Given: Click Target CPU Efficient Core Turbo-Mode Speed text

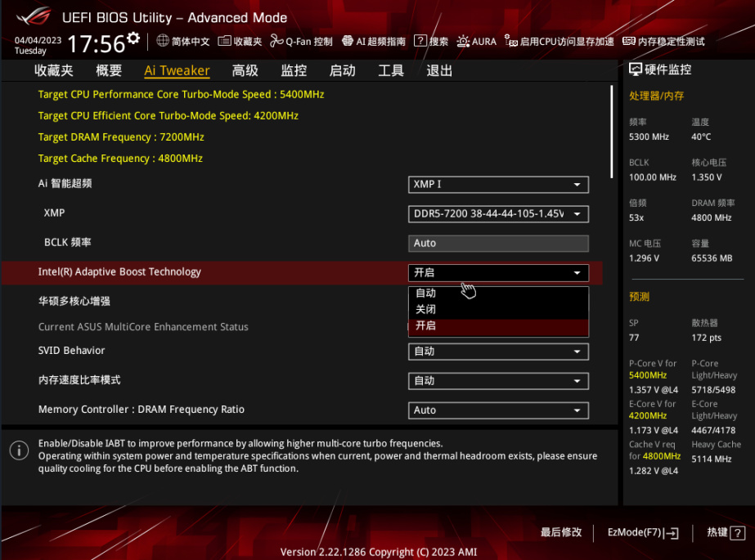Looking at the screenshot, I should pyautogui.click(x=168, y=115).
